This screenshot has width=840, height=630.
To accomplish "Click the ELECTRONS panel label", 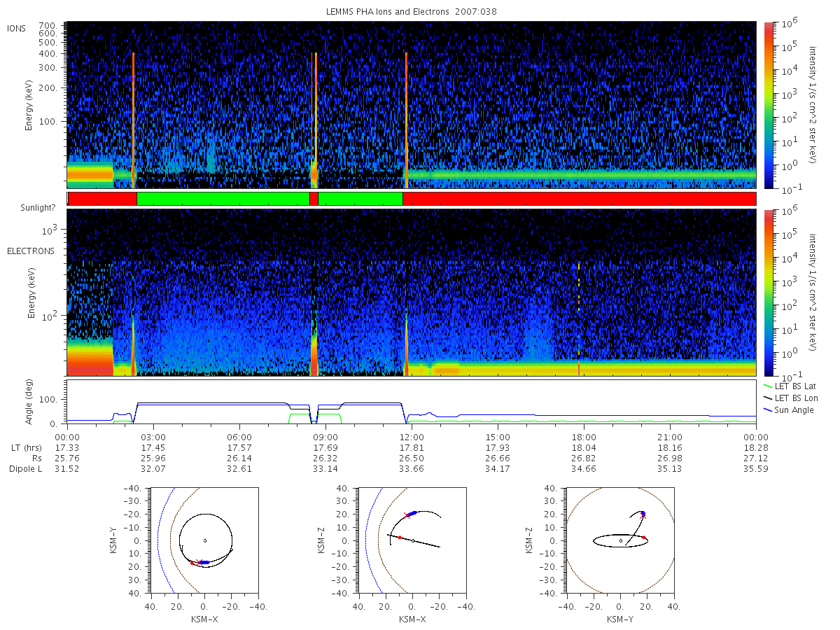I will click(30, 251).
